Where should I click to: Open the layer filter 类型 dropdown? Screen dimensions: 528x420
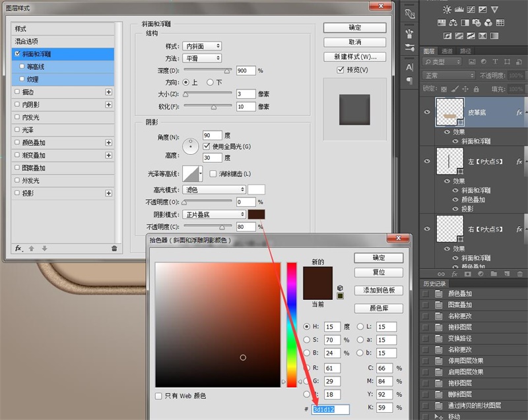442,61
